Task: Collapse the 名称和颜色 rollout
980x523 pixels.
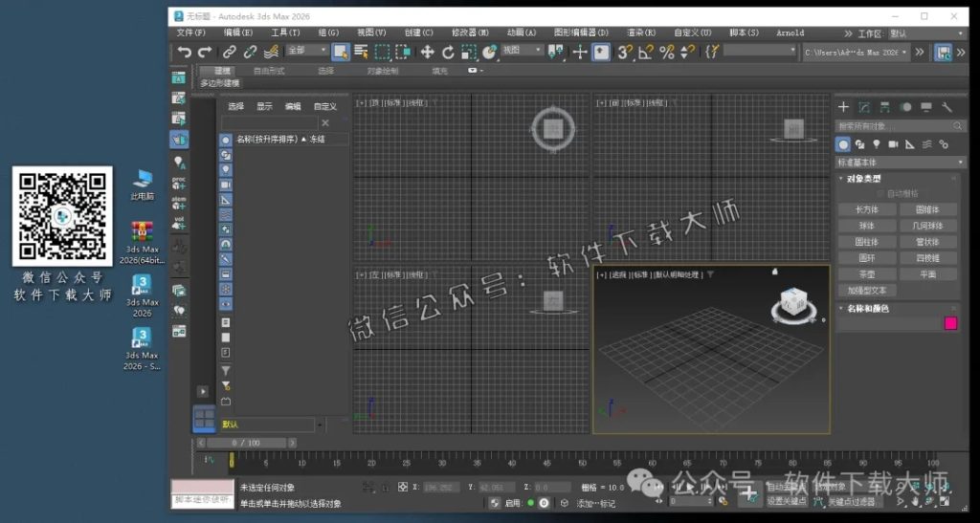Action: [867, 308]
